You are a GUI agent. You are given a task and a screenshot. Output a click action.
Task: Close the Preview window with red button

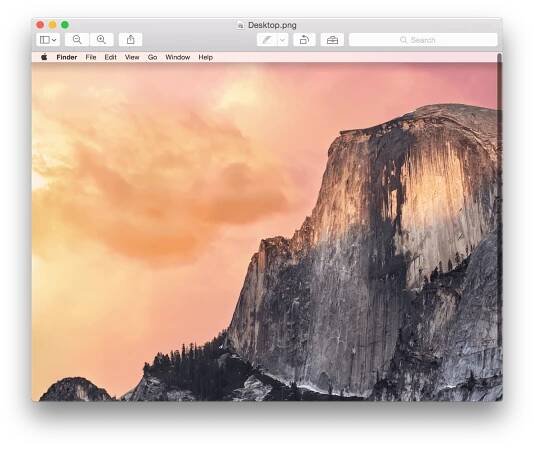(40, 25)
